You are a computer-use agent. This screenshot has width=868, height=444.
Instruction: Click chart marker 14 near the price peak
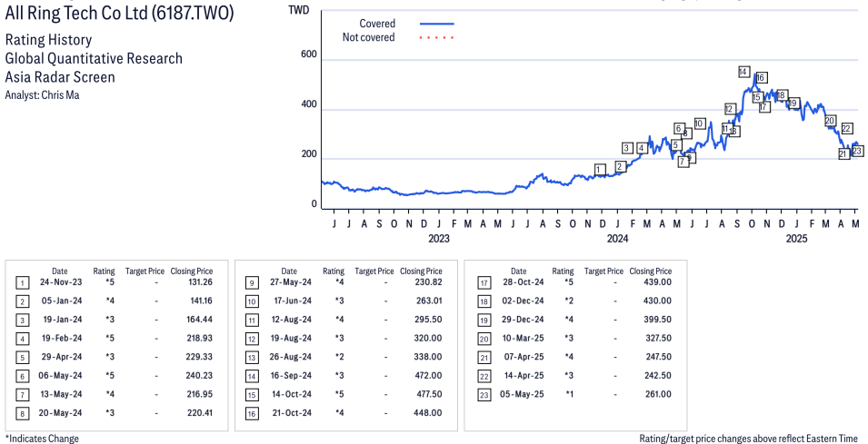[743, 72]
